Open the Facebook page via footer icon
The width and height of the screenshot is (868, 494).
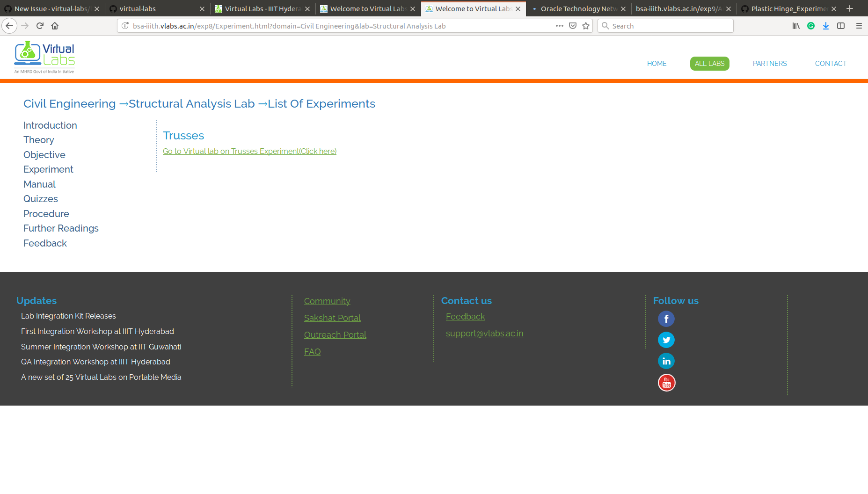tap(666, 319)
